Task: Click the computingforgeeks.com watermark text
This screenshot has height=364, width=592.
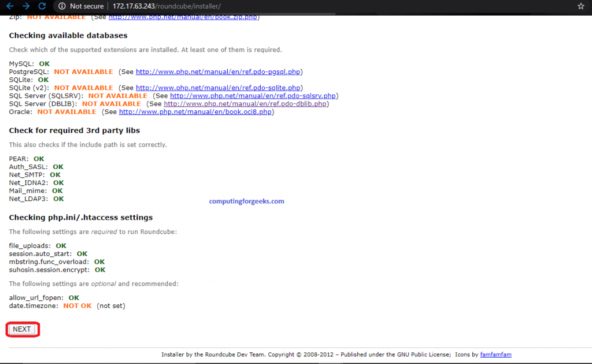Action: pos(247,201)
